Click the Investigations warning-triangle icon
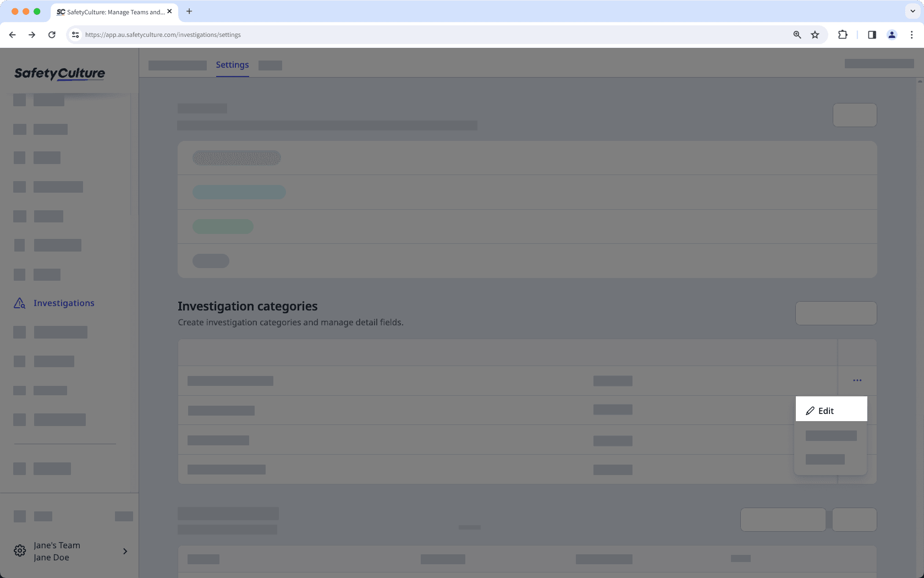Viewport: 924px width, 578px height. coord(19,303)
